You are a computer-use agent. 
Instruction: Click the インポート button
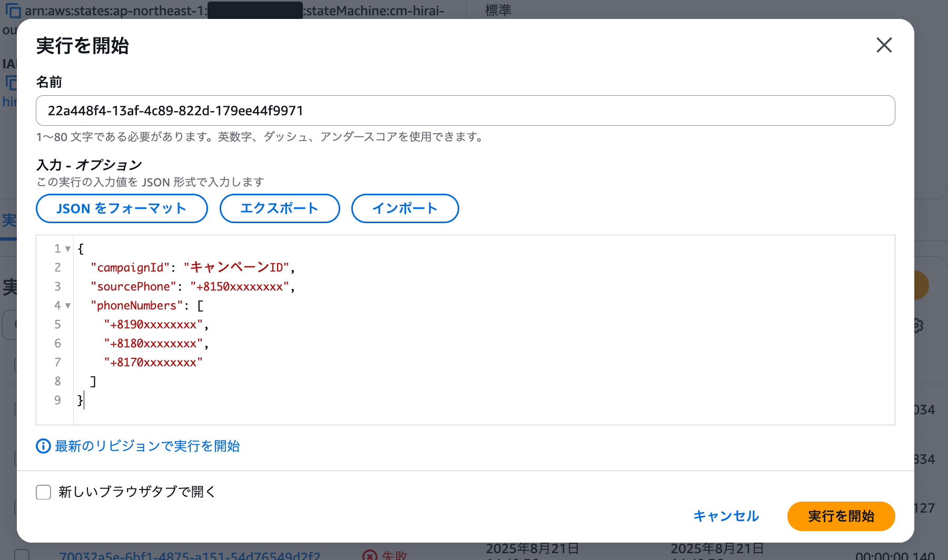click(404, 208)
